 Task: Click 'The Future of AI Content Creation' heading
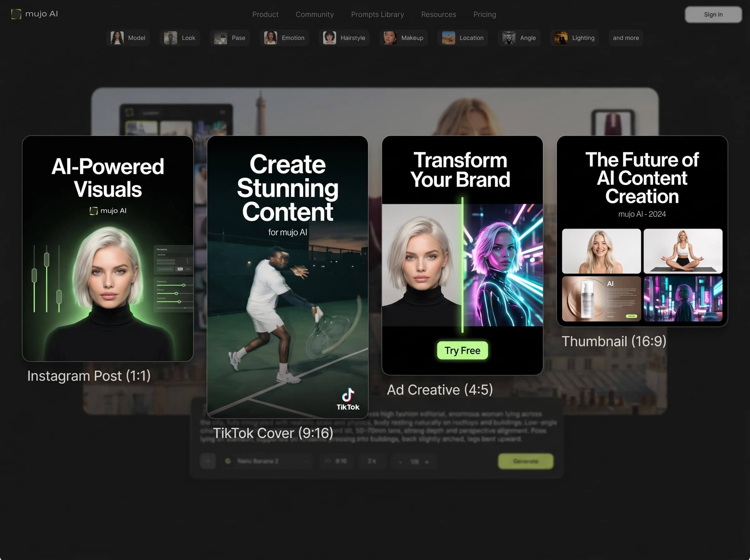(642, 177)
